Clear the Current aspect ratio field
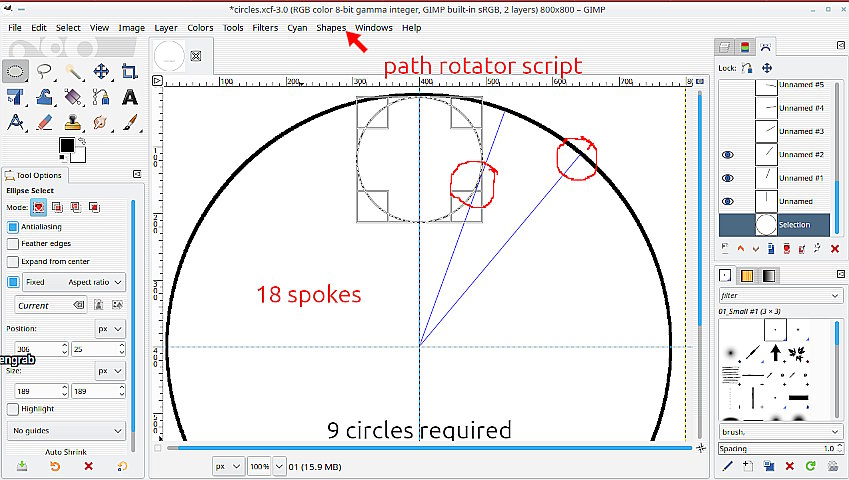The height and width of the screenshot is (480, 849). click(79, 305)
